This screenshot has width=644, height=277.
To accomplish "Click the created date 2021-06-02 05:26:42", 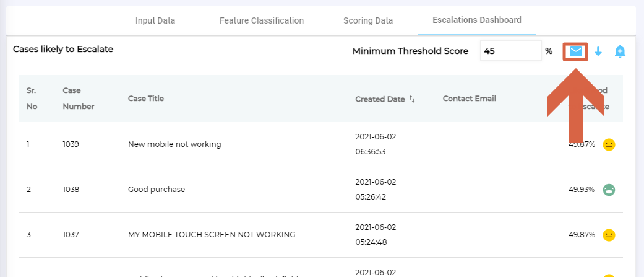I will (376, 190).
